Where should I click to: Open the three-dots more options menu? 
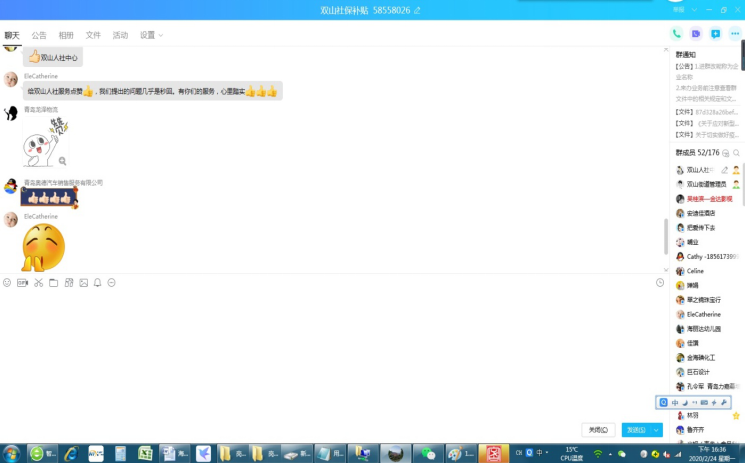click(735, 34)
